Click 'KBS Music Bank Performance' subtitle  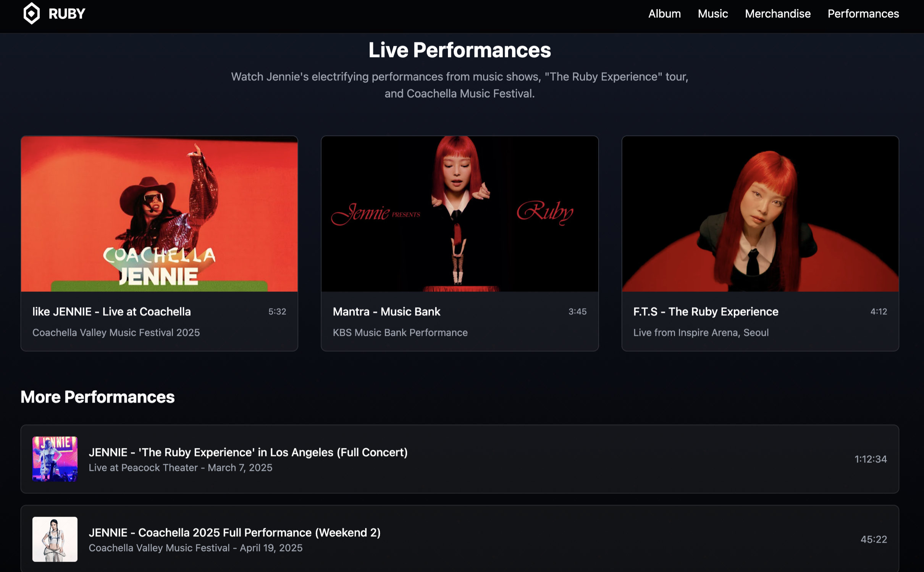coord(400,333)
